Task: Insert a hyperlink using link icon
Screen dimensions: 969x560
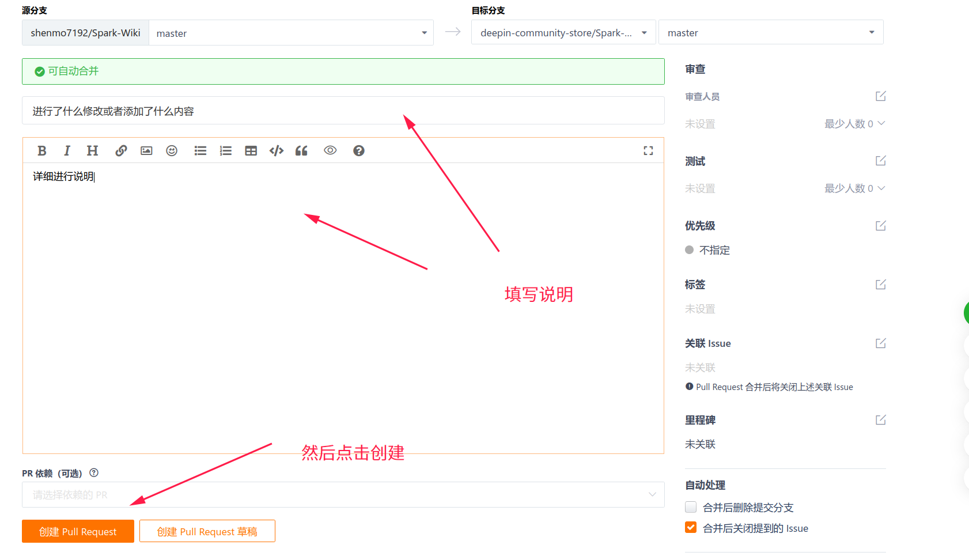Action: pyautogui.click(x=121, y=151)
